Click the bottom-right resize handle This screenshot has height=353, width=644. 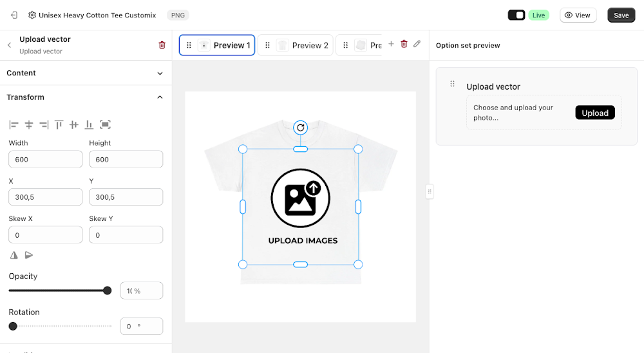(358, 265)
